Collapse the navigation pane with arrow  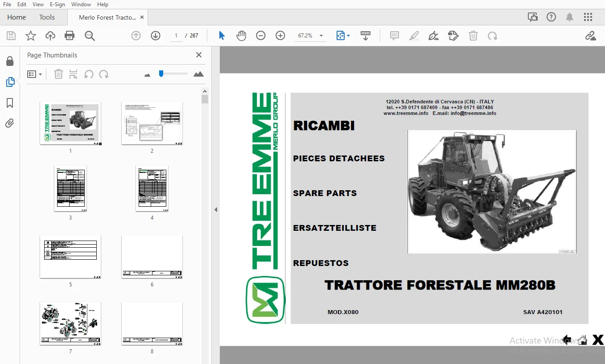(x=216, y=209)
